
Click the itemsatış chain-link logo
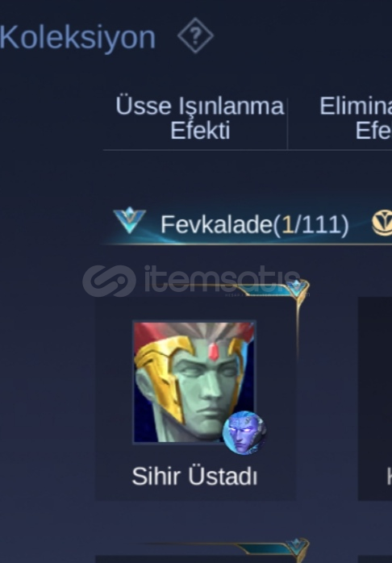pos(109,281)
